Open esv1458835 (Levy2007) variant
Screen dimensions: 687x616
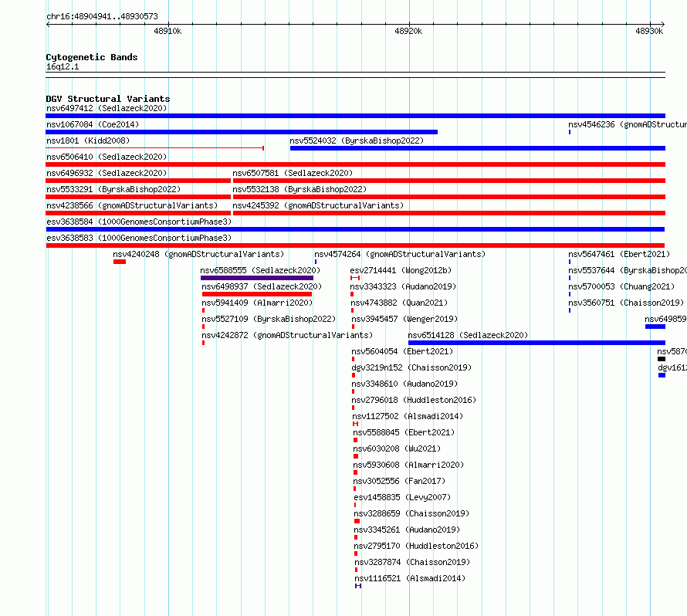402,497
